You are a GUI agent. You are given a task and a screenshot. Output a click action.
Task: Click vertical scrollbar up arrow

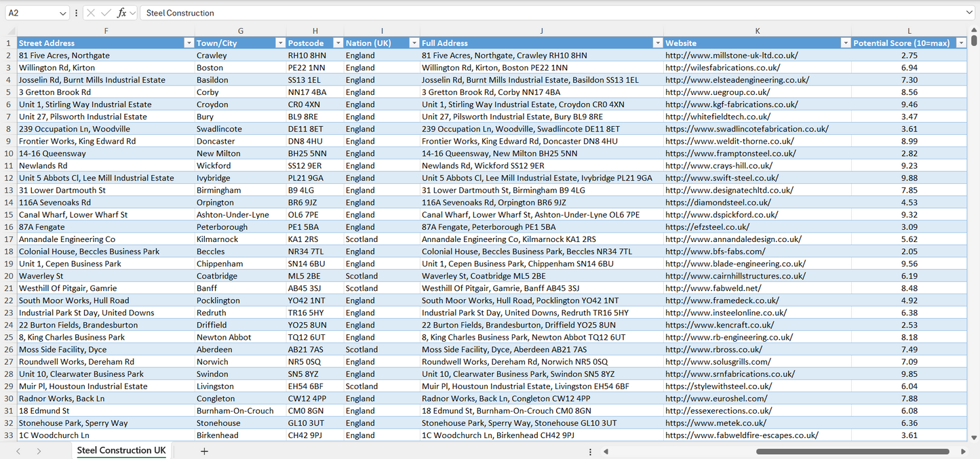click(x=974, y=31)
